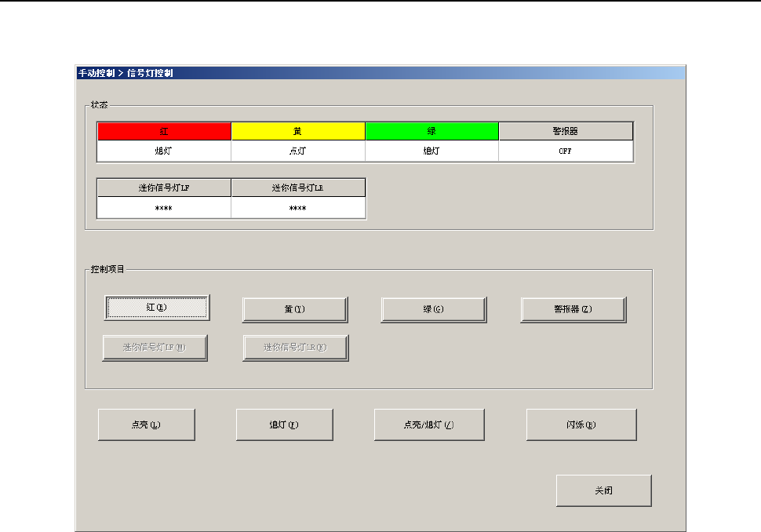Click the 手动控制 > 信号灯控制 title bar
Viewport: 761px width, 532px height.
tap(380, 73)
